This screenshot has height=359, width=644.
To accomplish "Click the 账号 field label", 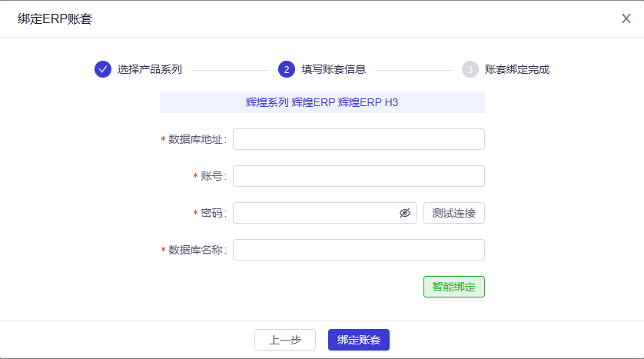I will (x=213, y=176).
